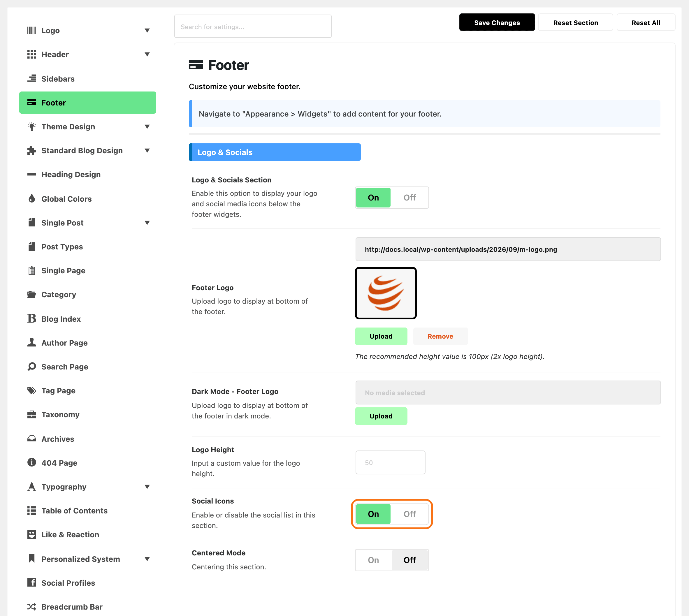Switch Social Icons to Off
The image size is (689, 616).
tap(410, 514)
